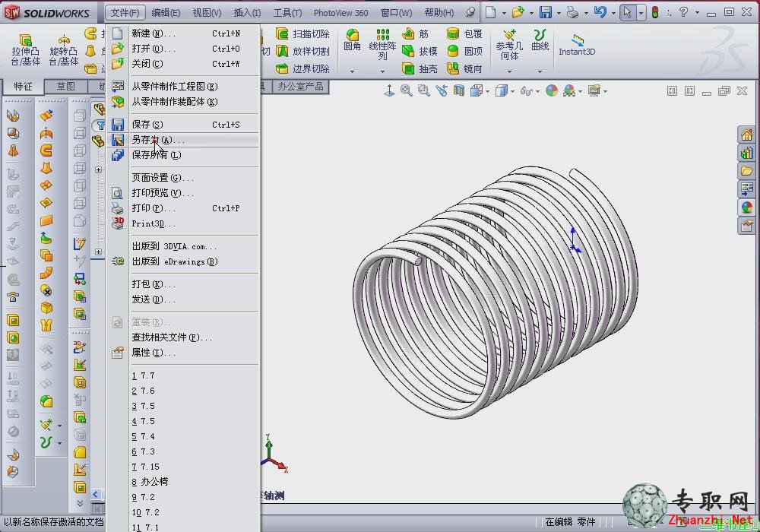Open Appearances panel sphere icon
760x532 pixels.
pyautogui.click(x=746, y=207)
